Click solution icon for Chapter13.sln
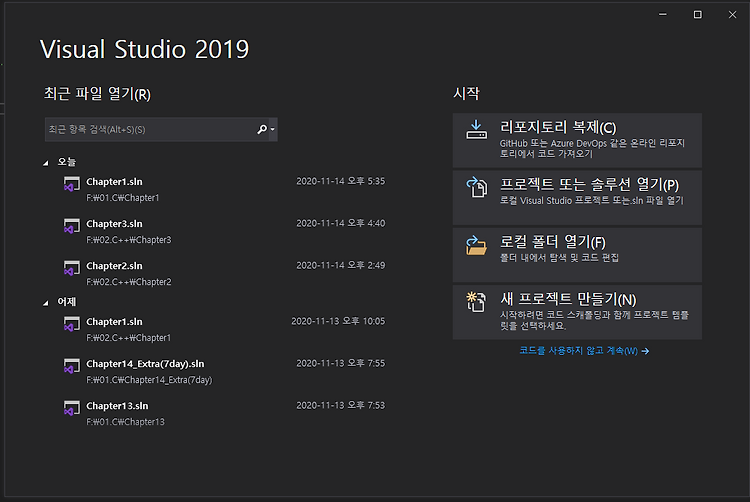The height and width of the screenshot is (502, 750). [72, 408]
